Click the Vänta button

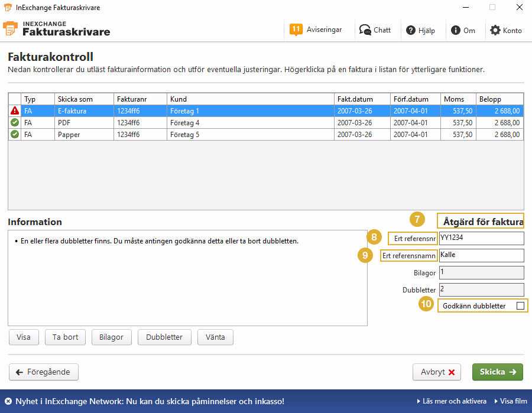click(215, 337)
